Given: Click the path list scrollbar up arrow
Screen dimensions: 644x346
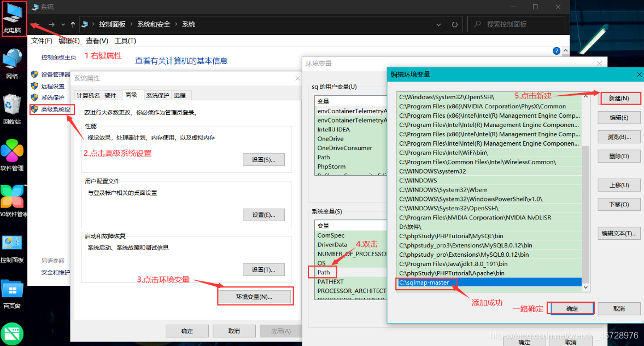Looking at the screenshot, I should (586, 97).
